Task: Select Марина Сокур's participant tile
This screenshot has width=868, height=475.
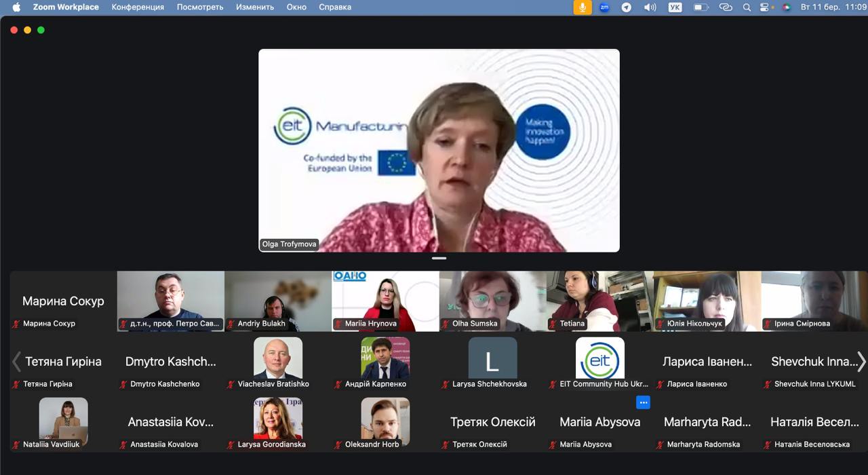Action: [x=63, y=301]
